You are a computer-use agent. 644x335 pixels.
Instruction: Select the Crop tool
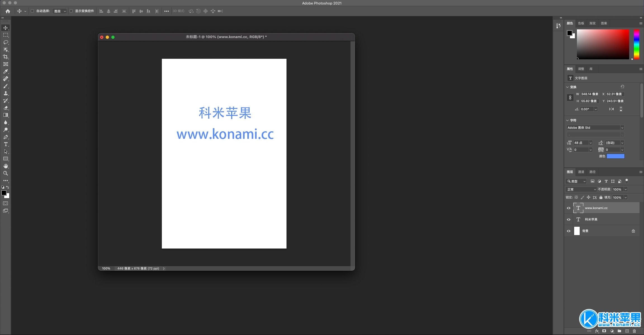pyautogui.click(x=6, y=57)
